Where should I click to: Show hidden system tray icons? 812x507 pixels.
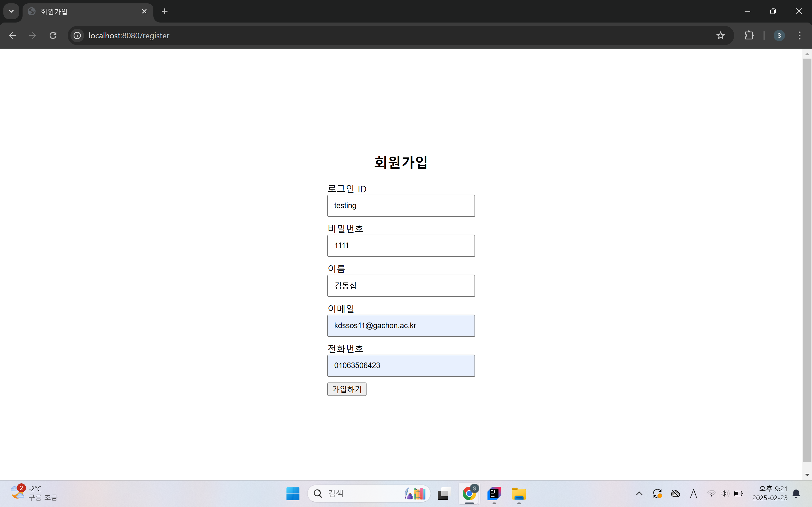pos(639,493)
